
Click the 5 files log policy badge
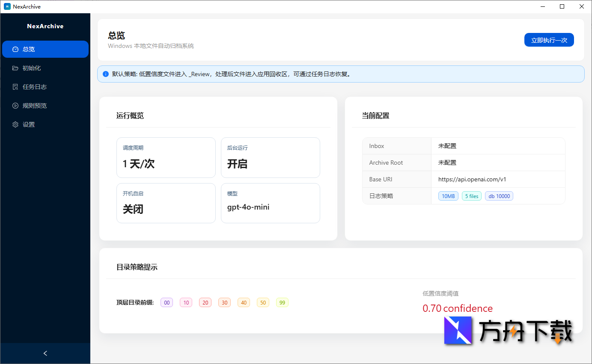coord(471,196)
